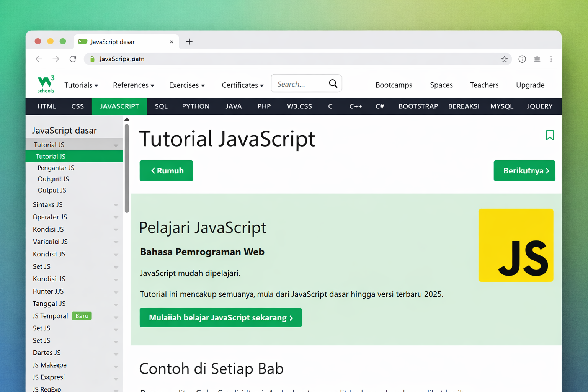Click the circled plus toolbar icon
Image resolution: width=588 pixels, height=392 pixels.
point(522,59)
